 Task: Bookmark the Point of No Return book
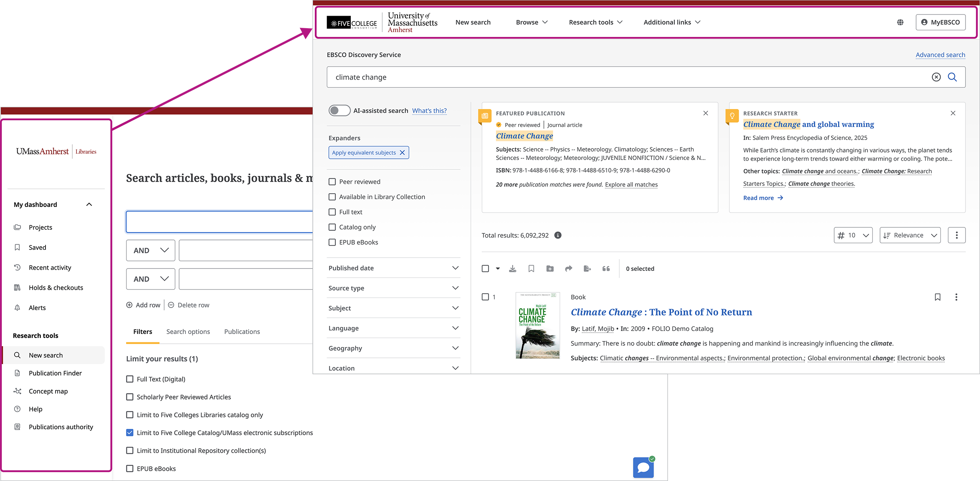(937, 297)
